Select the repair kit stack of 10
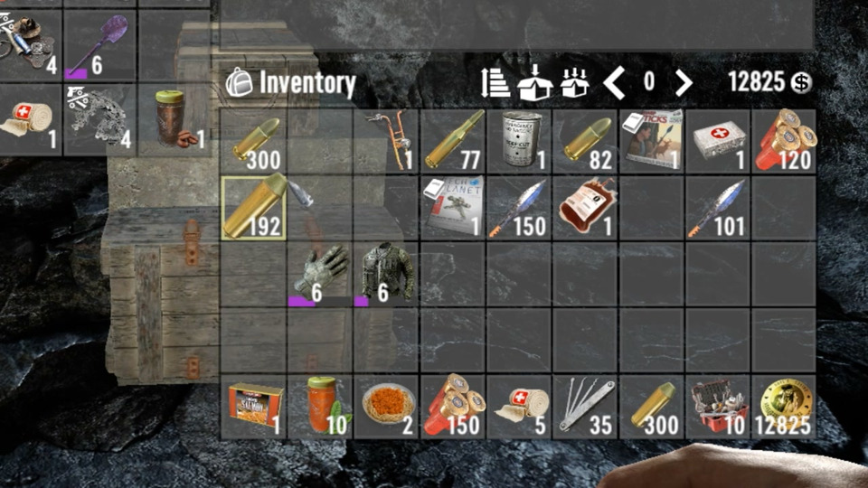The width and height of the screenshot is (868, 488). coord(718,408)
